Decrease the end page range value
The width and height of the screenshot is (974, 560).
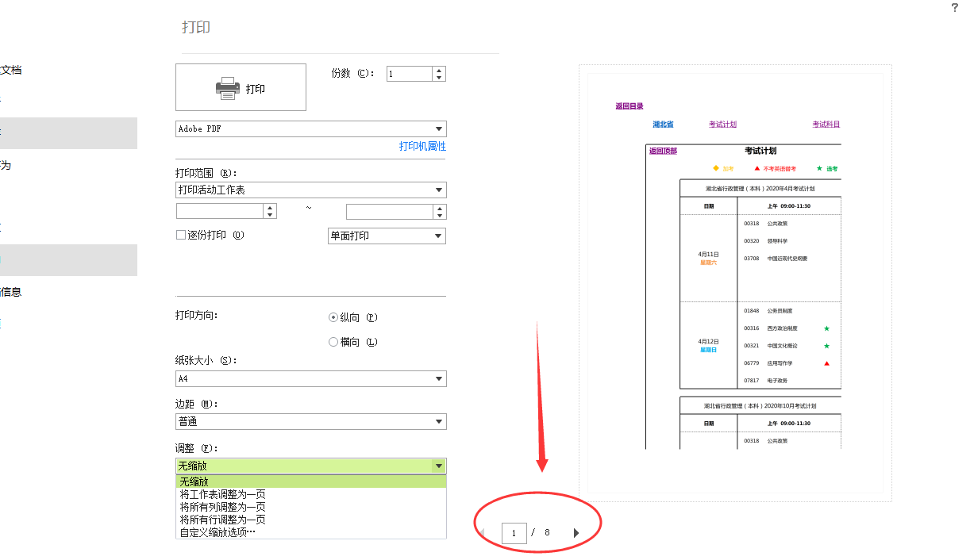tap(440, 216)
